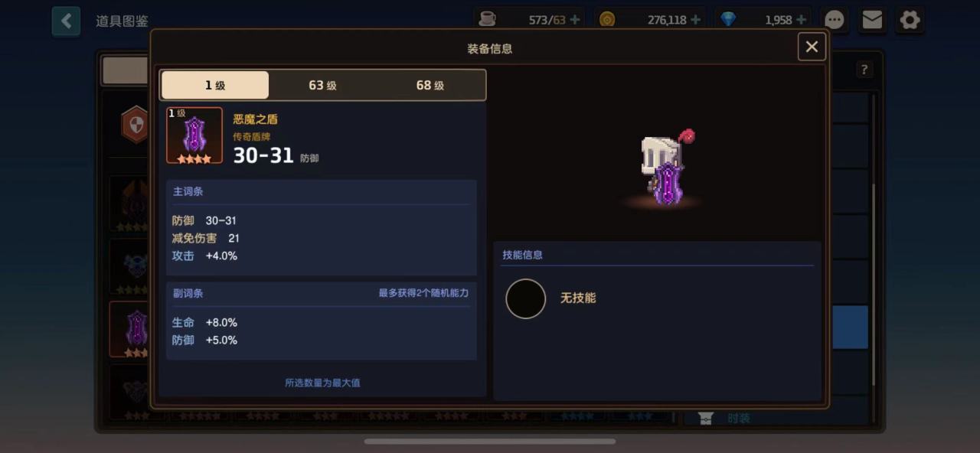Select the shield category icon in sidebar
The image size is (980, 453).
click(136, 125)
